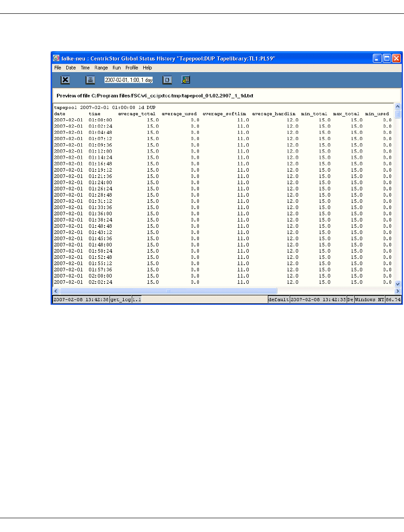Open the Profile menu
The image size is (404, 532).
pos(132,68)
